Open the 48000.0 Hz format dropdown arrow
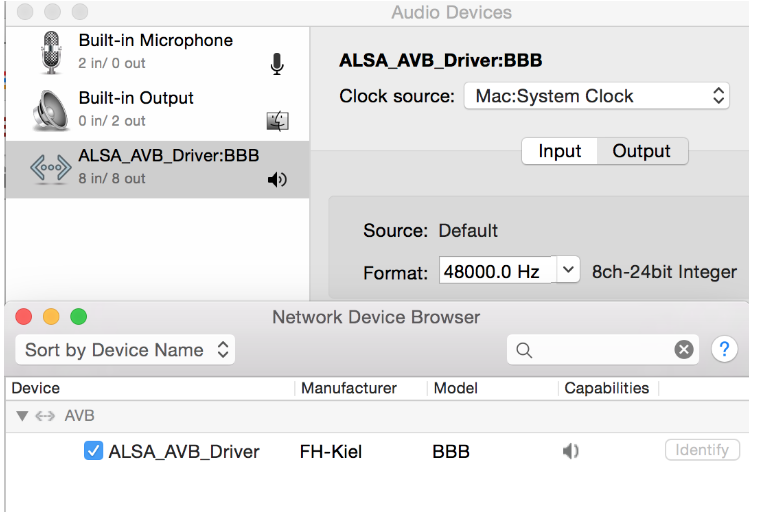Image resolution: width=760 pixels, height=512 pixels. pyautogui.click(x=568, y=270)
